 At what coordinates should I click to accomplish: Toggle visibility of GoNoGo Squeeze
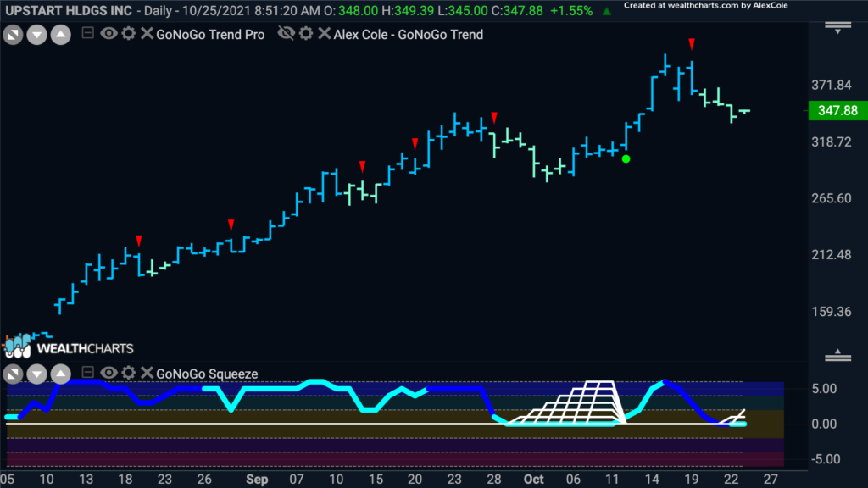(108, 373)
